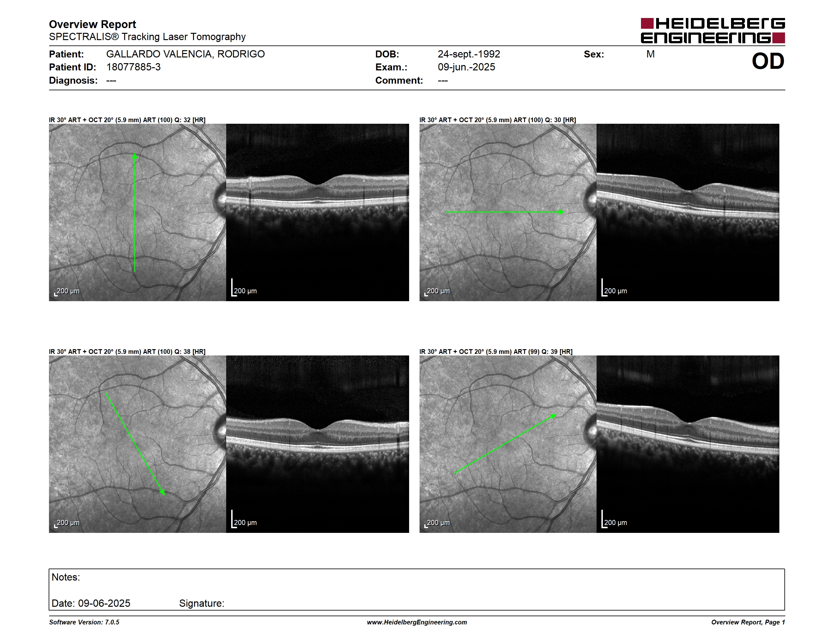Open OCT B-scan of downward diagonal scan

tap(317, 444)
